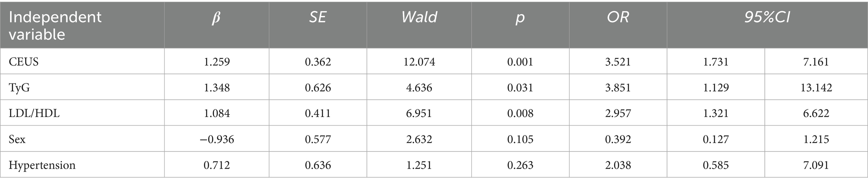Select the TyG OR value 3.851
Screen dimensions: 868x185
coord(618,88)
